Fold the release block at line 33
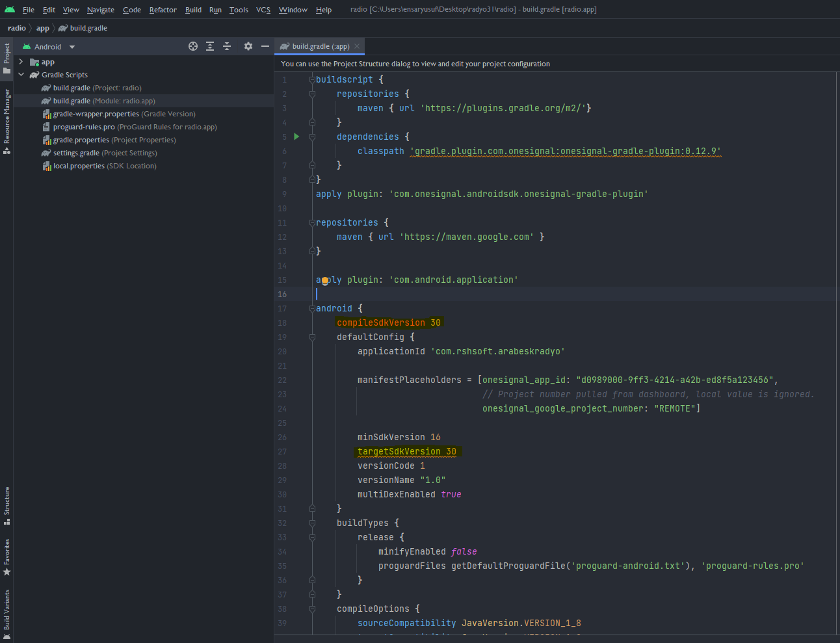 click(312, 537)
